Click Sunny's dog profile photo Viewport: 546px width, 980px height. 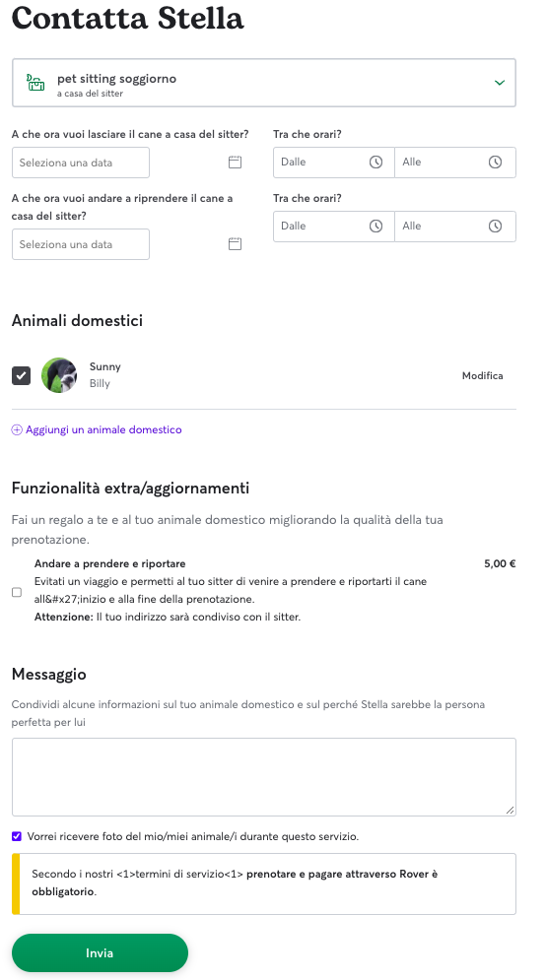click(59, 375)
